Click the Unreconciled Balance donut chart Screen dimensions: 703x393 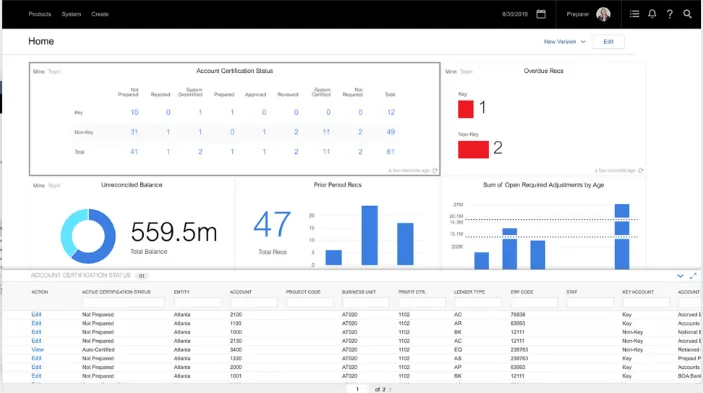[88, 236]
